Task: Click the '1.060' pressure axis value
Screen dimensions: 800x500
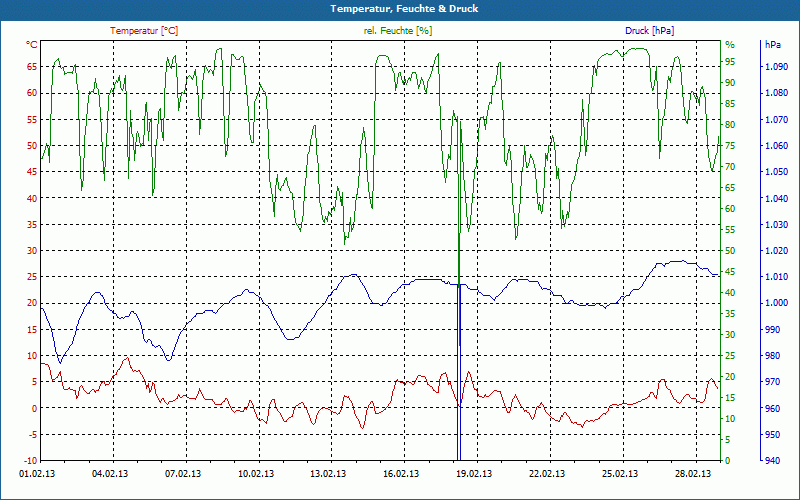Action: tap(777, 145)
